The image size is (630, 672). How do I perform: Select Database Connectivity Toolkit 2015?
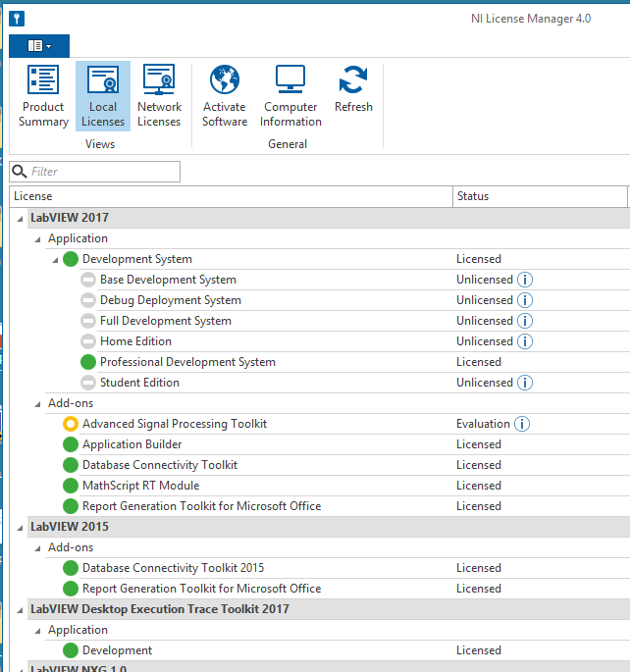click(x=173, y=568)
